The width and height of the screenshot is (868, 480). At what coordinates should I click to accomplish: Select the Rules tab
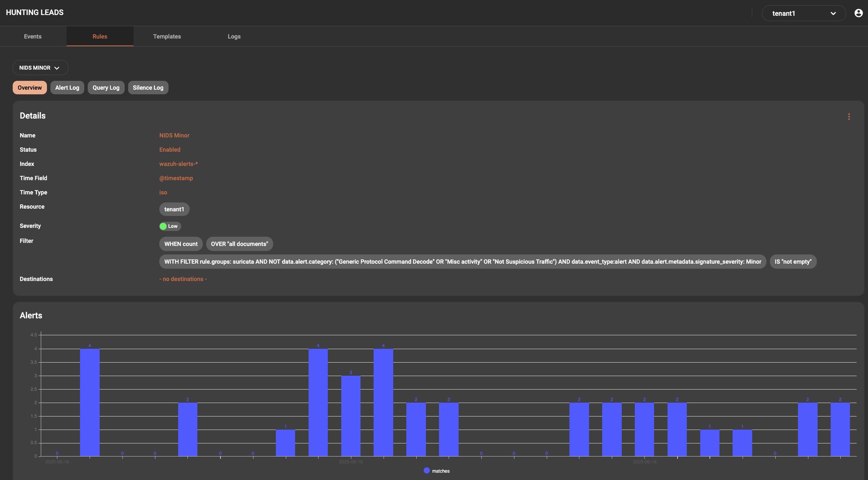tap(100, 37)
